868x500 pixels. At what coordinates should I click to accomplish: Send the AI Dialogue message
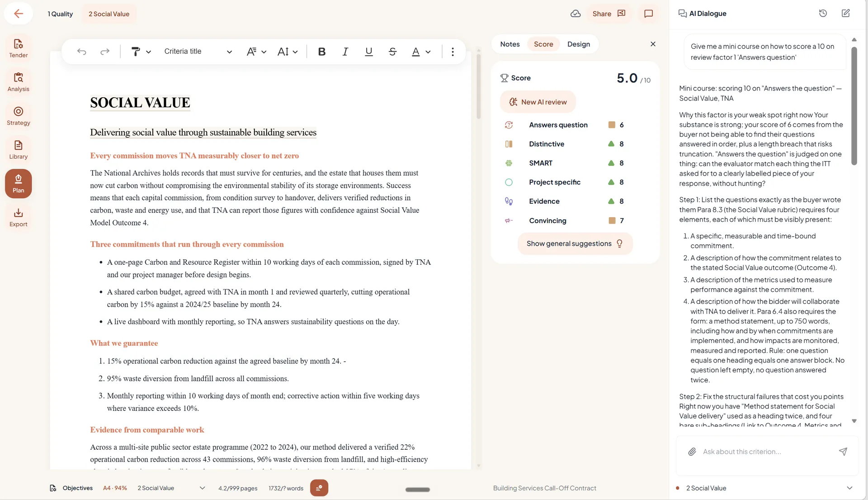click(843, 452)
